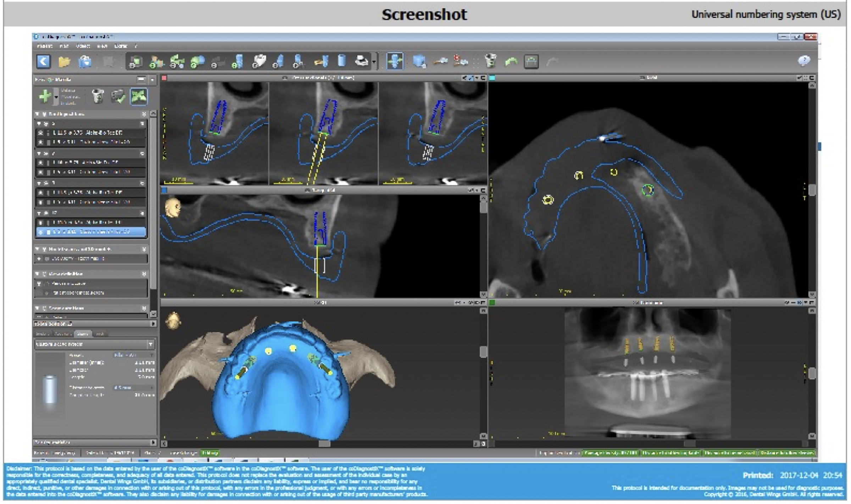Open the second item in the menu bar
The width and height of the screenshot is (851, 504).
pyautogui.click(x=64, y=46)
